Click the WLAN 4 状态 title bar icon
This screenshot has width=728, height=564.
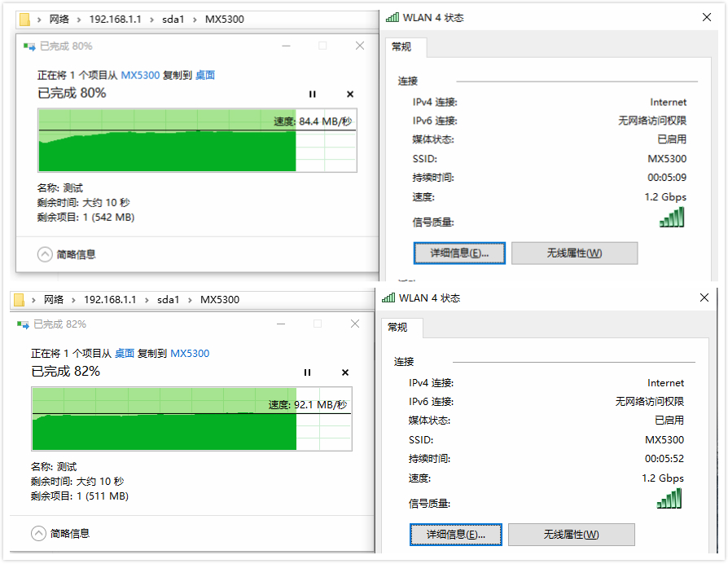pyautogui.click(x=394, y=17)
